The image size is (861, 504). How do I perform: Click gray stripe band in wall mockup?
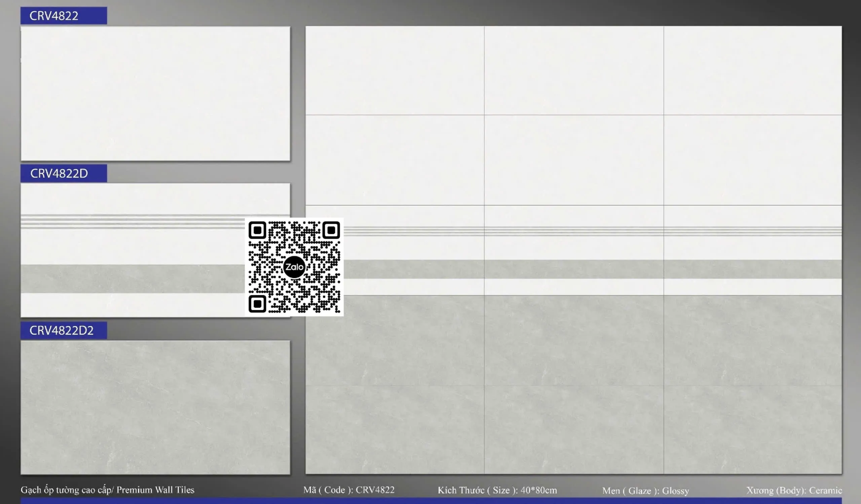pyautogui.click(x=574, y=269)
